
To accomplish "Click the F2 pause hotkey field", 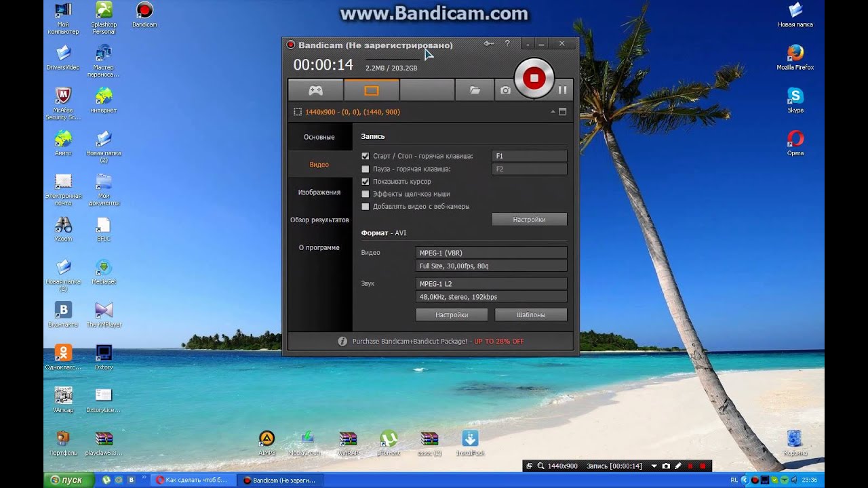I will pyautogui.click(x=529, y=169).
